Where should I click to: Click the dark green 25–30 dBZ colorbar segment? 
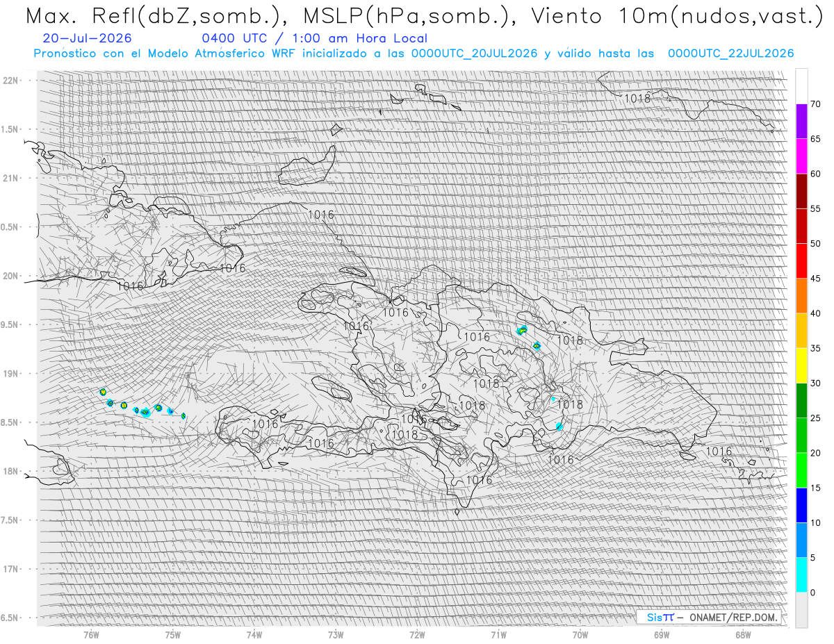[801, 400]
